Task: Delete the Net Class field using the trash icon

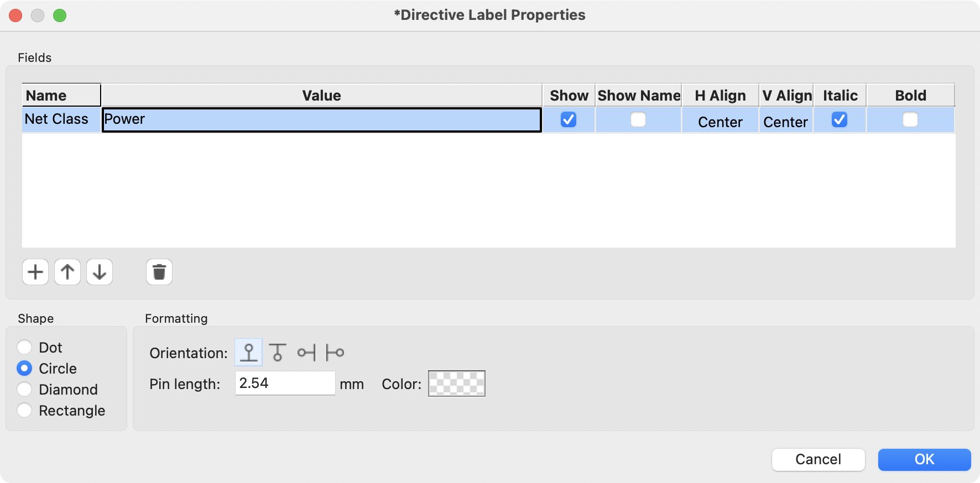Action: tap(159, 272)
